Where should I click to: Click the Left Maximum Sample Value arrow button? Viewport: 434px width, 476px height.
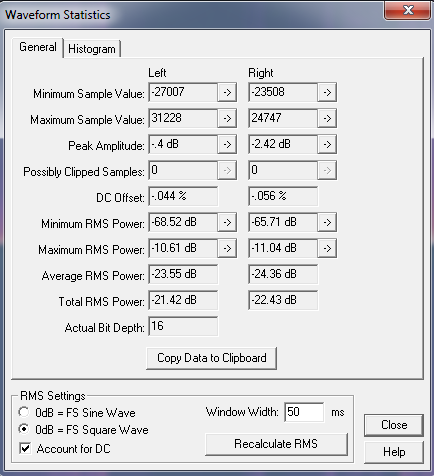(227, 118)
